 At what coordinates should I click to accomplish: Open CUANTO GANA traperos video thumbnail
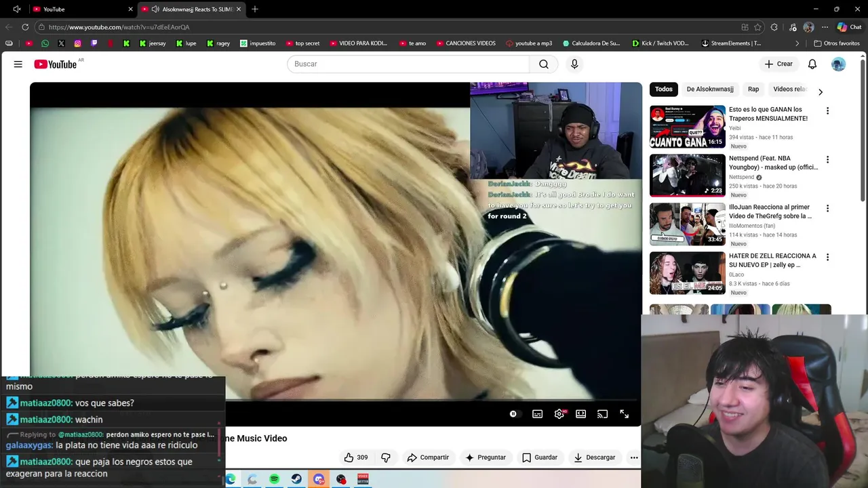688,127
